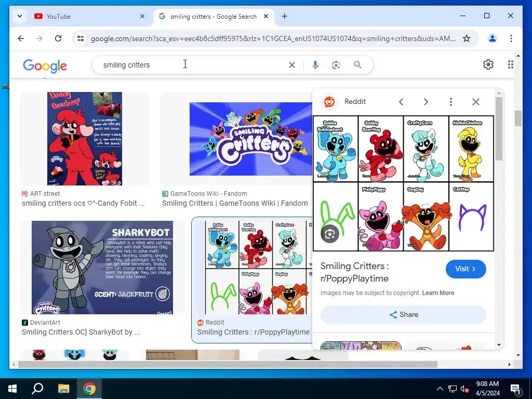Open the notification center icon

515,389
